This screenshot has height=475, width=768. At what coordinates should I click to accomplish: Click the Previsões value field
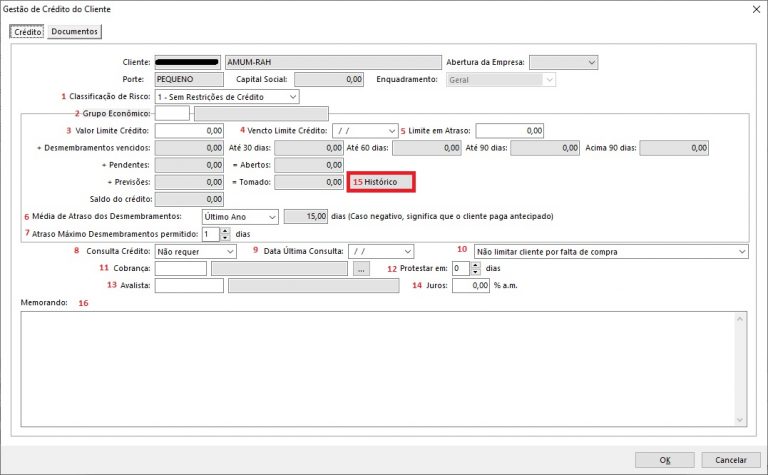[189, 182]
